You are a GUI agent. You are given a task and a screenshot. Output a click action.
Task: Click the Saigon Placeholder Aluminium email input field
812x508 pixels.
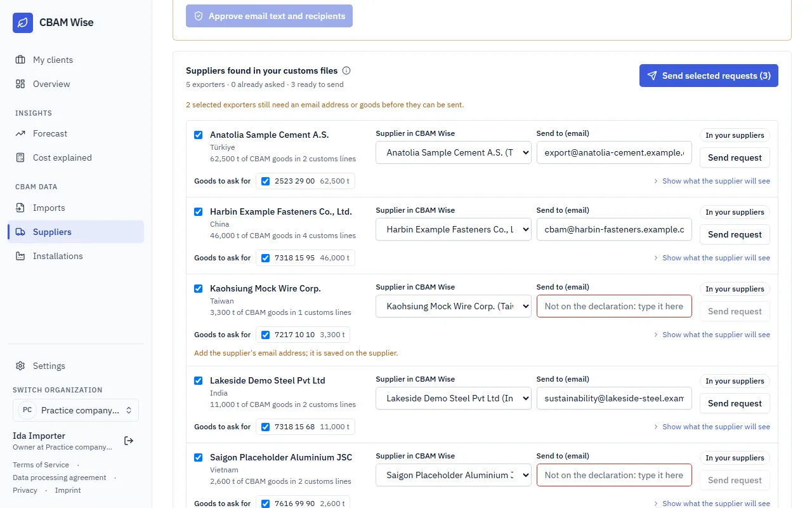[x=614, y=475]
